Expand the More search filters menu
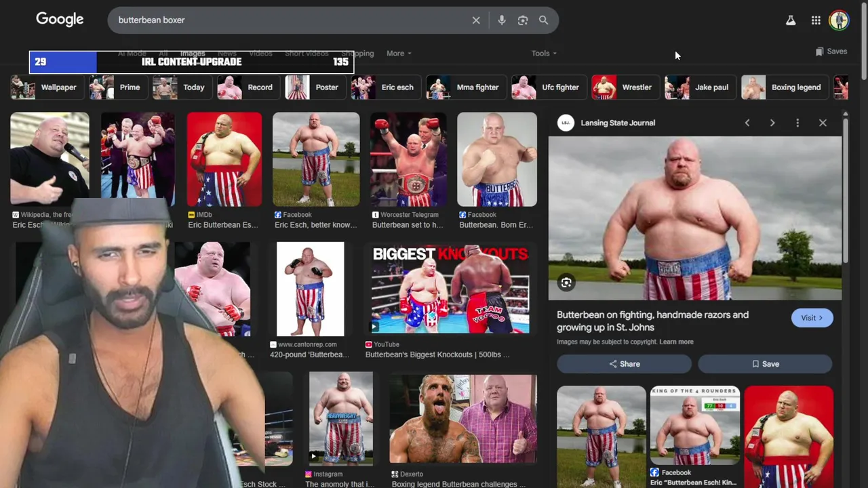The image size is (868, 488). point(399,54)
